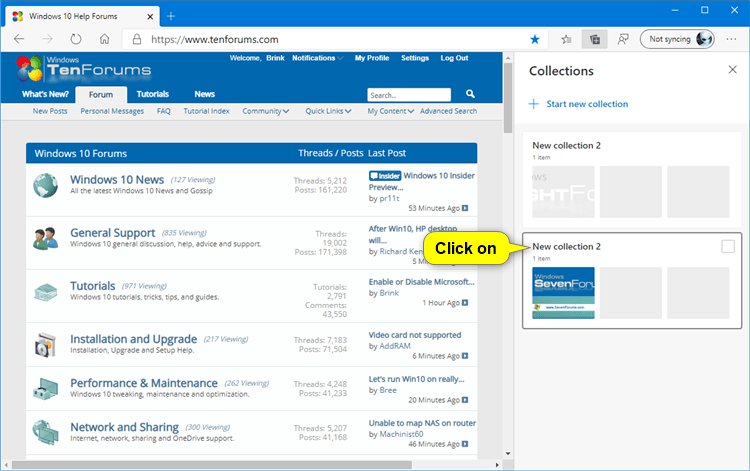Screen dimensions: 750x471
Task: Open the News tab
Action: pyautogui.click(x=205, y=94)
